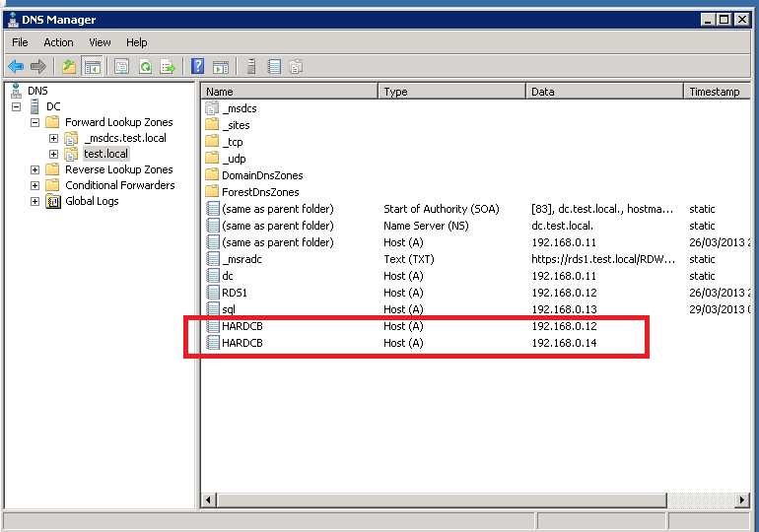Toggle the Show/Hide Action Pane icon
Screen dimensions: 759x532
221,66
